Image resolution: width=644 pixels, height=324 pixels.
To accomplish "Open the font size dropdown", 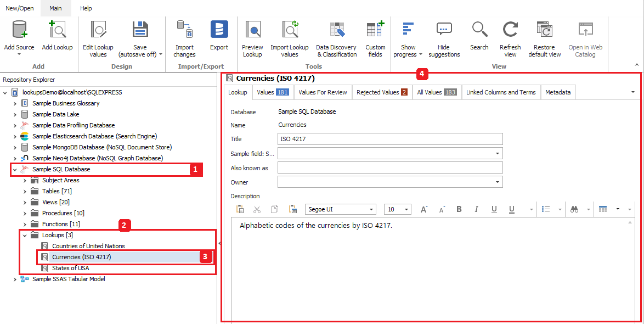I will 406,209.
